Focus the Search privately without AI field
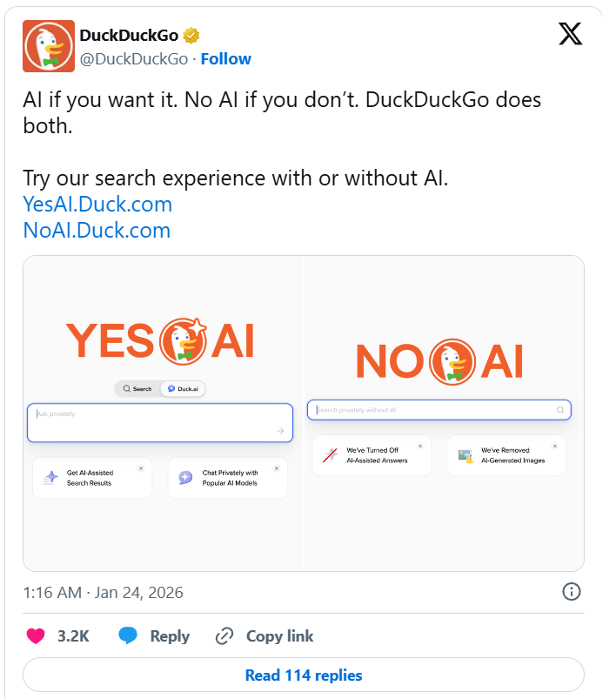Viewport: 616px width, 699px height. coord(431,409)
